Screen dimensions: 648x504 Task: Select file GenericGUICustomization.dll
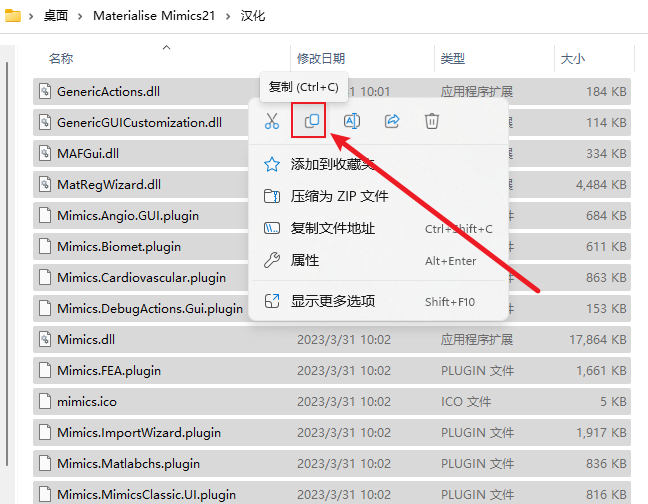tap(139, 122)
